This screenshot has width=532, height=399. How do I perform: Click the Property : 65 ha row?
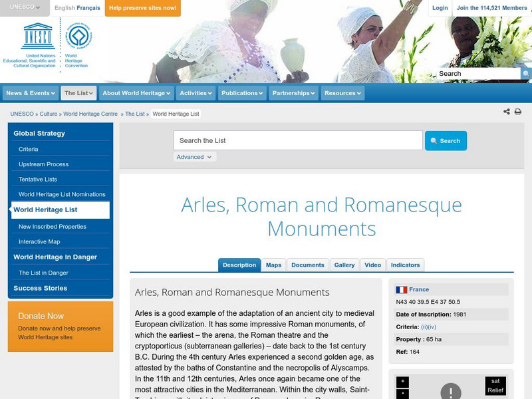pyautogui.click(x=452, y=339)
